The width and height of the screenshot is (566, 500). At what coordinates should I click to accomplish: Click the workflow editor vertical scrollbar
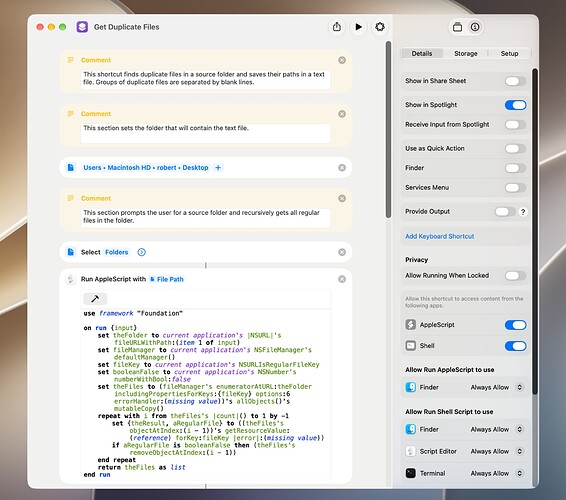388,130
